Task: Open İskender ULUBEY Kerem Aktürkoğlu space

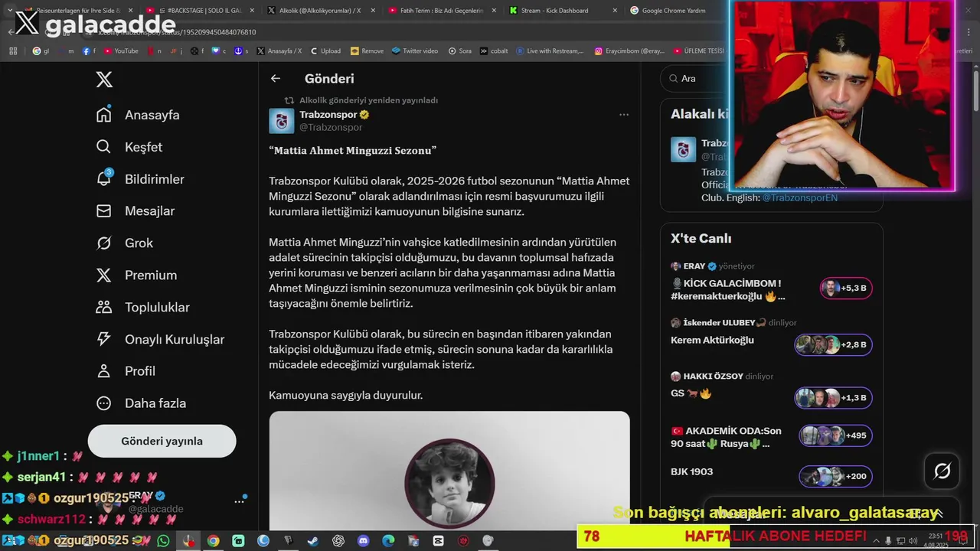Action: 712,340
